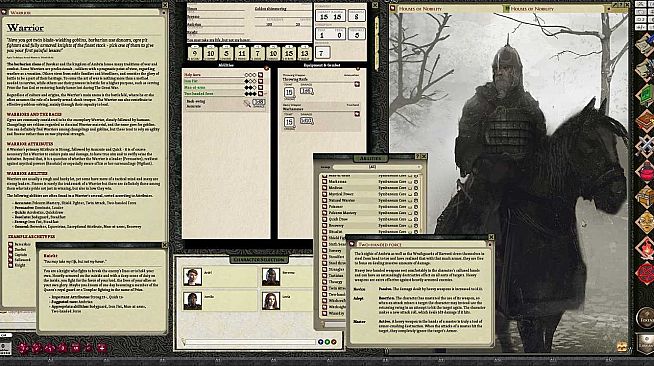
Task: Click the help button on Abilities window
Action: coord(418,156)
